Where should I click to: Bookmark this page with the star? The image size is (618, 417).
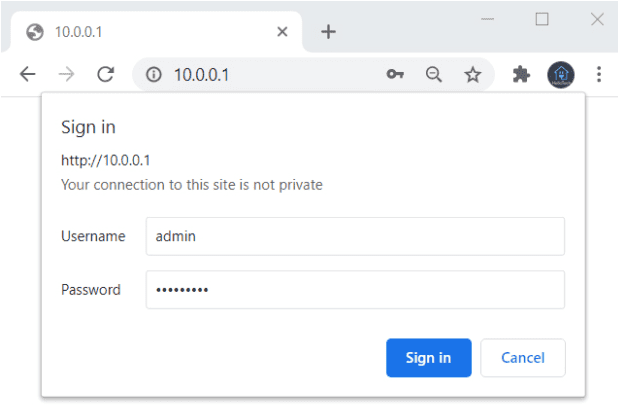tap(472, 74)
